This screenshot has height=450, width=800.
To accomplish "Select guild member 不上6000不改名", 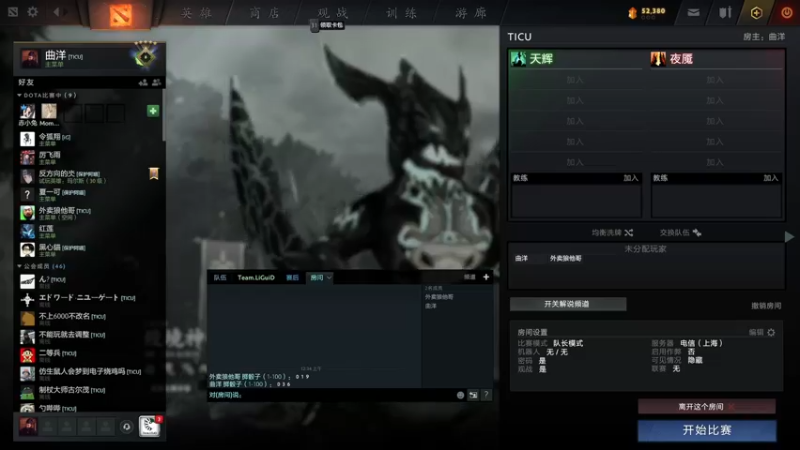I will click(89, 317).
